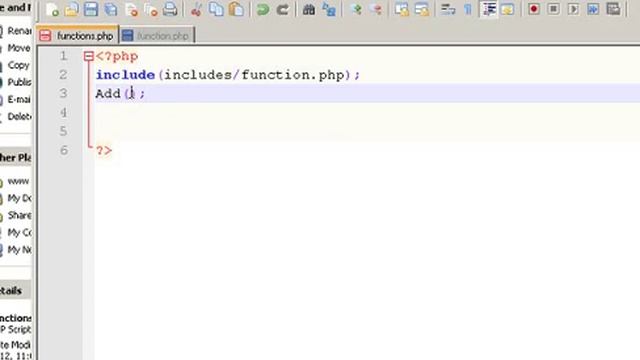Zoom out using the toolbar icon
Viewport: 640px width, 360px height.
click(376, 9)
